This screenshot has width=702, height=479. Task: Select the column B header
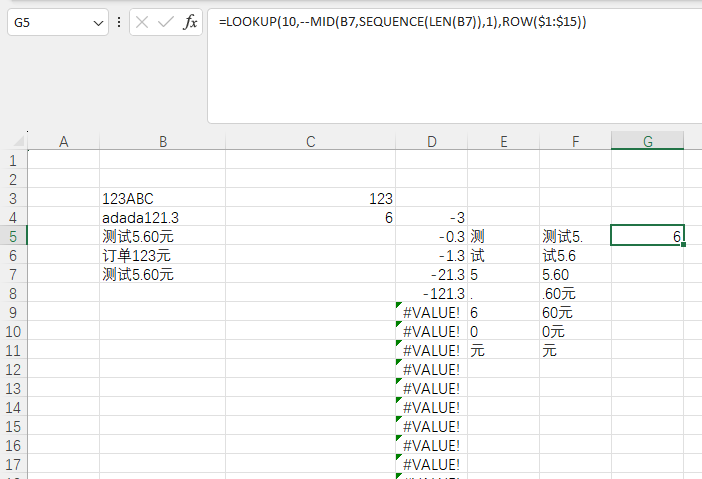163,141
